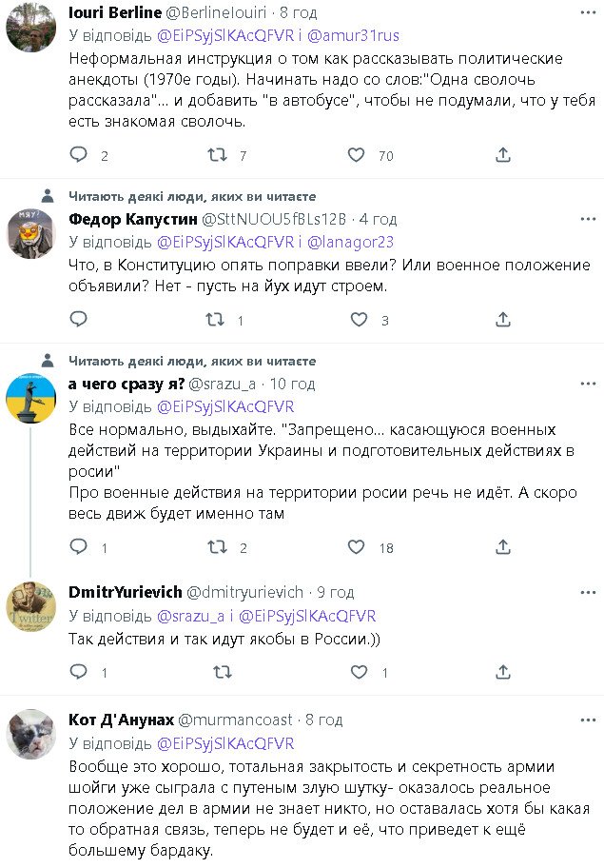Viewport: 604px width, 868px height.
Task: Like Iouri Berline's tweet with 70 likes
Action: 356,155
